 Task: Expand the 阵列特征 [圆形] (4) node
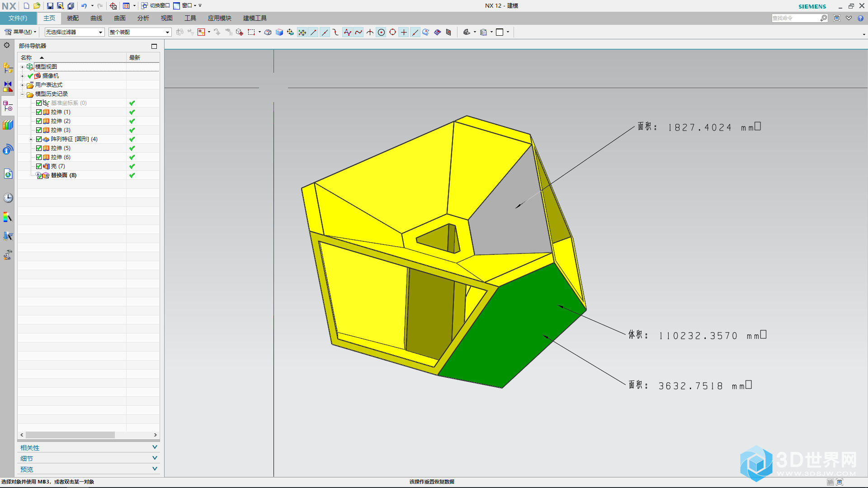coord(31,139)
